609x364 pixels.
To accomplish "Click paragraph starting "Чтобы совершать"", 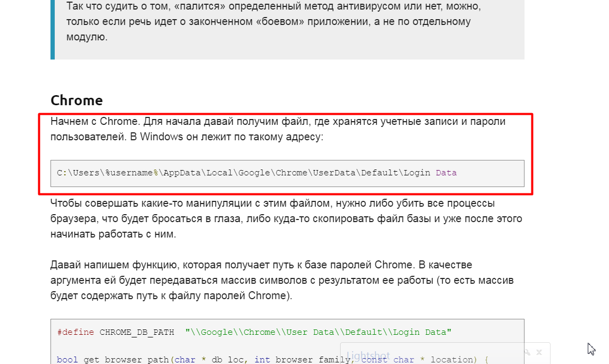I will pyautogui.click(x=286, y=219).
